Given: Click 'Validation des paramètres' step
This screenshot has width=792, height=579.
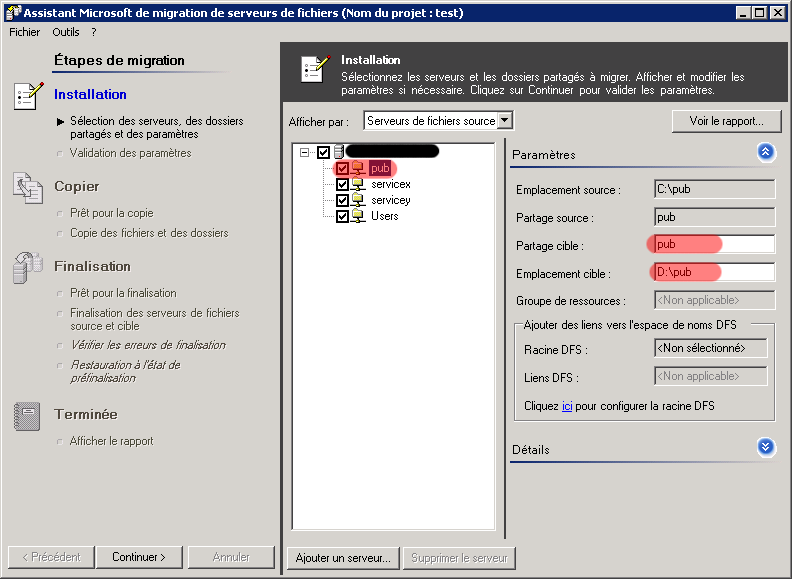Looking at the screenshot, I should (131, 153).
